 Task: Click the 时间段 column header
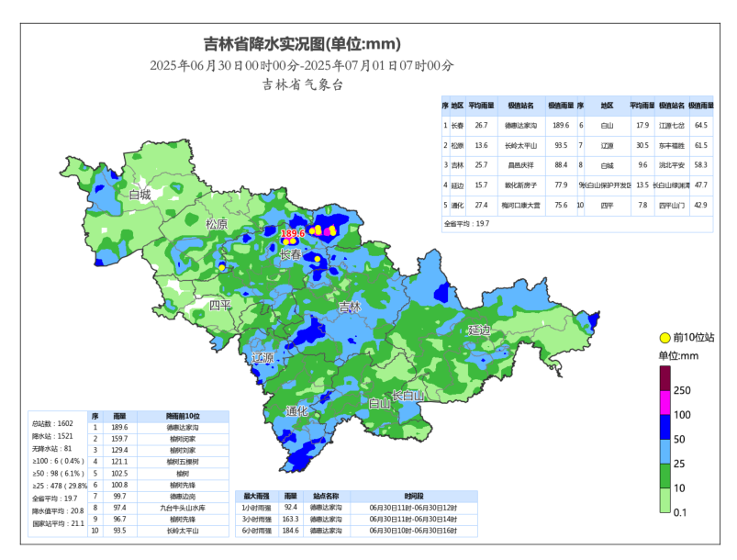[414, 495]
